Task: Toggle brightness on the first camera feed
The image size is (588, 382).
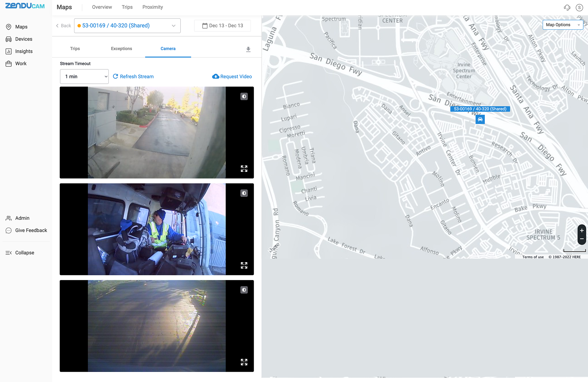Action: click(x=244, y=96)
